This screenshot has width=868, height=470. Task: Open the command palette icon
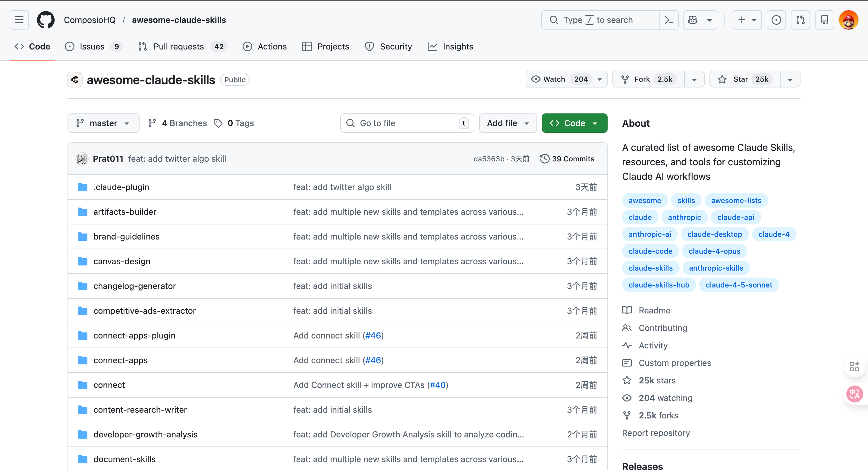(x=669, y=20)
